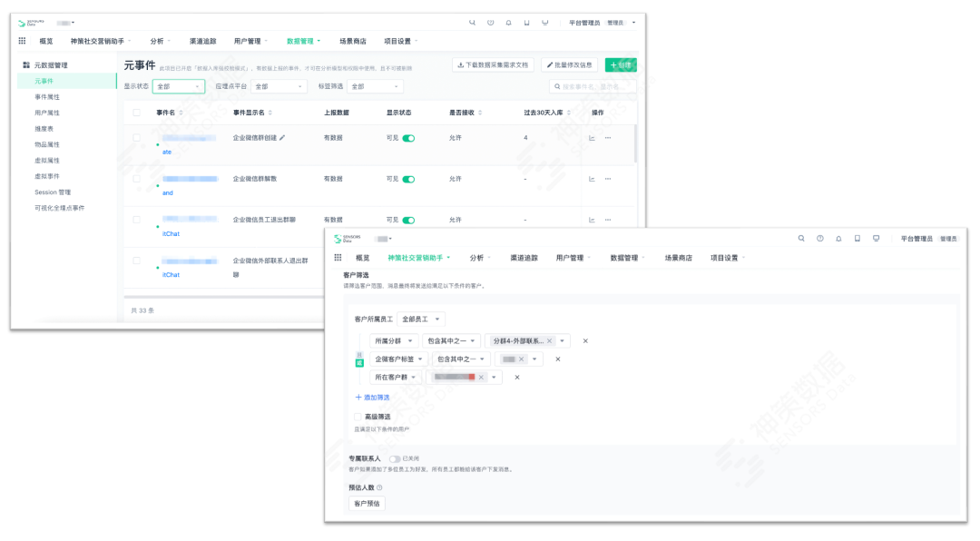This screenshot has width=980, height=541.
Task: Disable the 可见 visibility toggle for 企业微信群创建
Action: click(x=408, y=136)
